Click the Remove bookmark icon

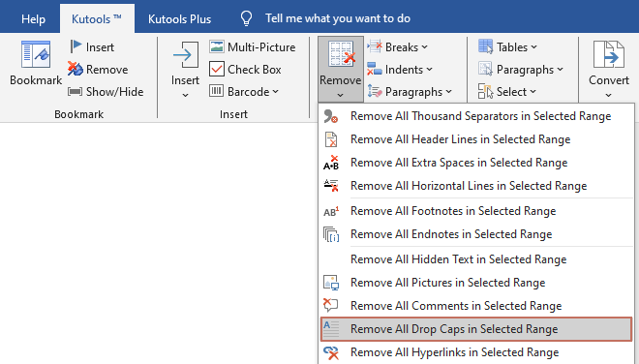pos(76,69)
